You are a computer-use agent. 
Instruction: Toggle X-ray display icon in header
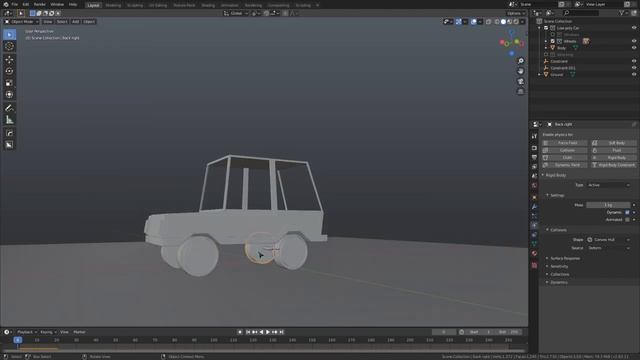tap(489, 22)
